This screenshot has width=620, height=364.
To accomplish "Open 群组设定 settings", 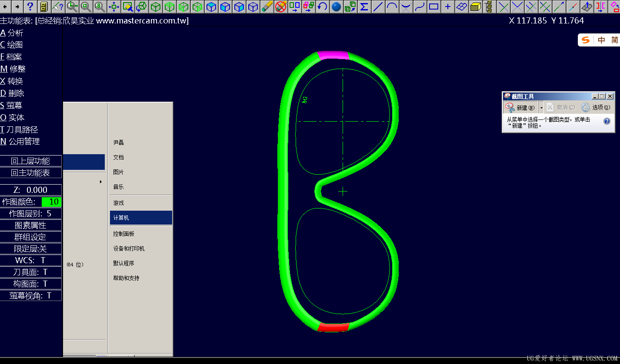I will pos(30,237).
